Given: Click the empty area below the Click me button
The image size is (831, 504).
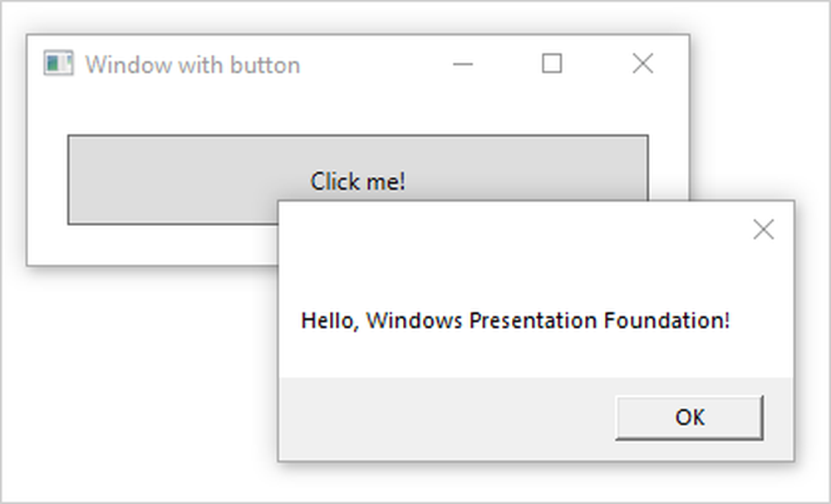Looking at the screenshot, I should coord(150,245).
